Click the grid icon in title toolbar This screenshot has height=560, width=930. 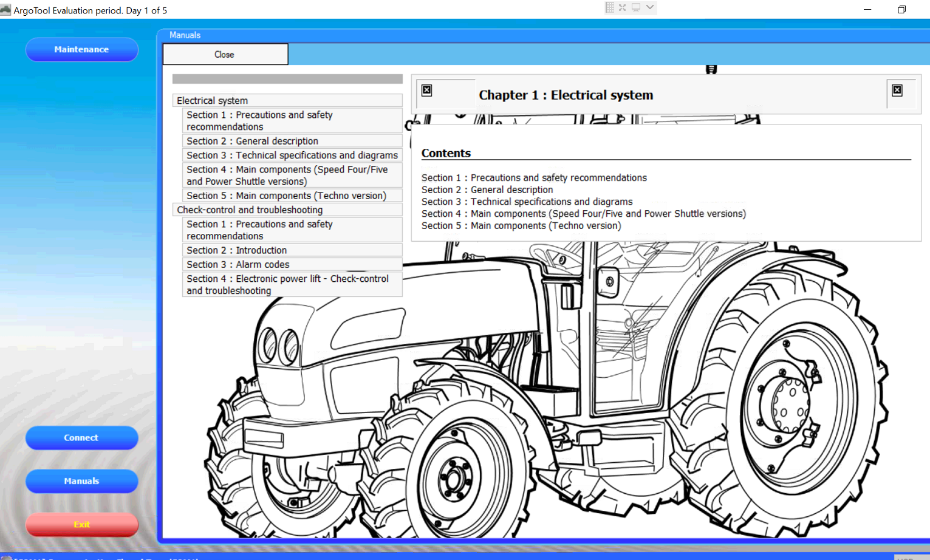tap(610, 7)
